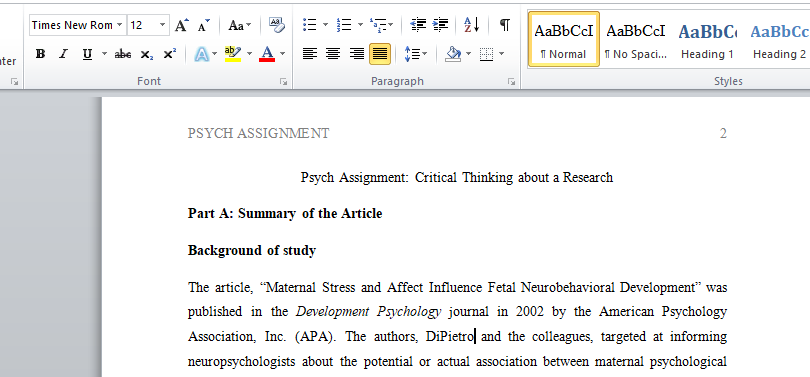This screenshot has height=377, width=810.
Task: Increase paragraph indent
Action: click(441, 25)
